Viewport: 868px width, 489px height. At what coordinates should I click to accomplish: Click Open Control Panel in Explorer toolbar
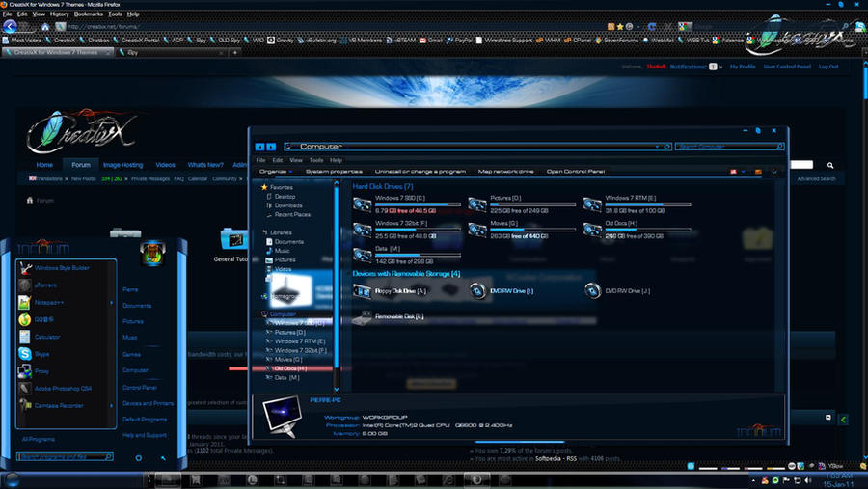pyautogui.click(x=576, y=172)
